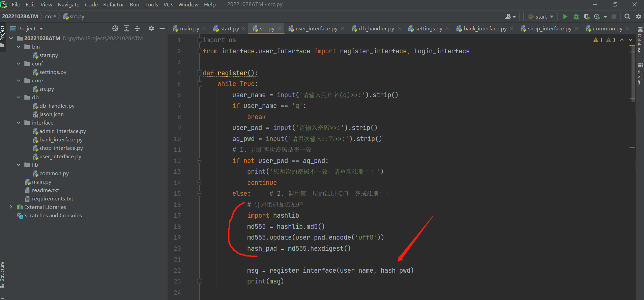Click 20221028ATM breadcrumb root
The height and width of the screenshot is (300, 644).
pyautogui.click(x=20, y=17)
